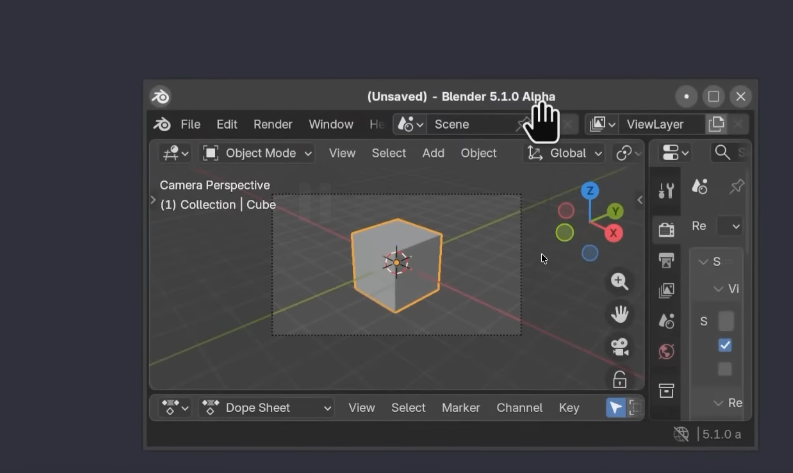Open the Render menu
Screen dimensions: 793x473
273,124
